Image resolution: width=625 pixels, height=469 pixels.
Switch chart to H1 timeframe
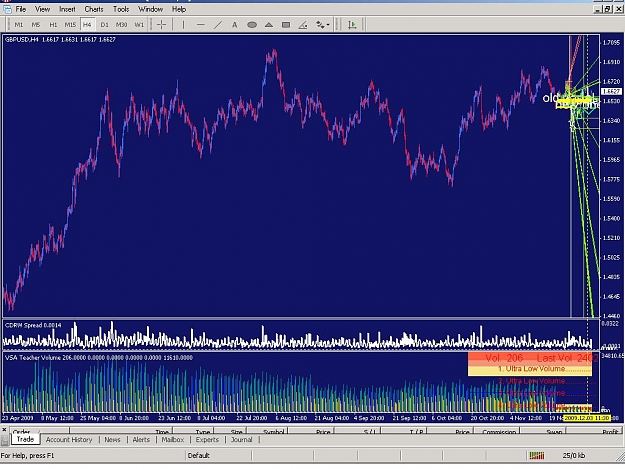[x=53, y=25]
